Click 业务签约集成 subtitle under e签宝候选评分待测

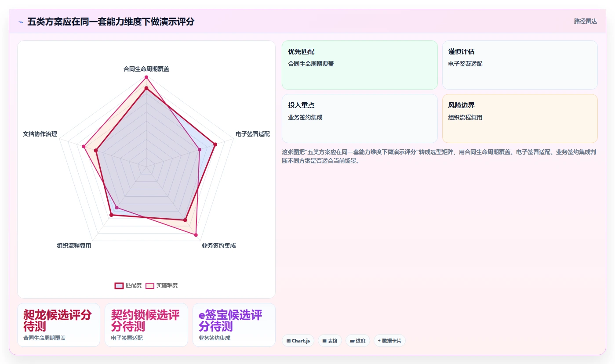(215, 338)
